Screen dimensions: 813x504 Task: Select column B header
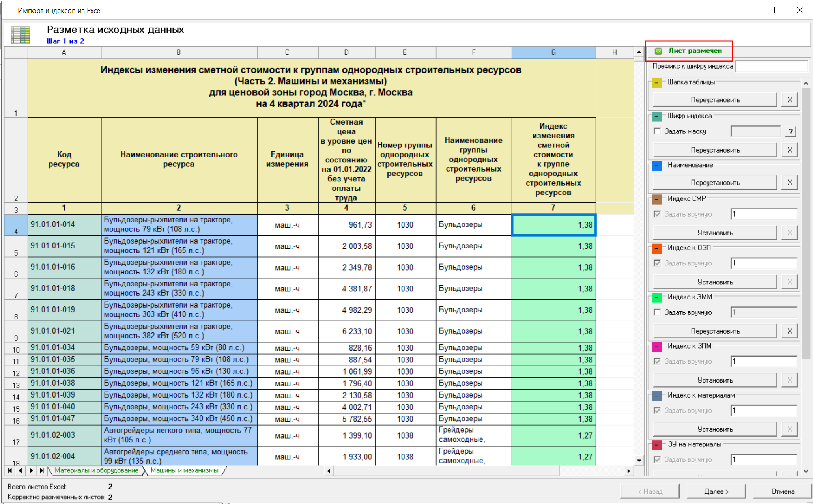(179, 52)
